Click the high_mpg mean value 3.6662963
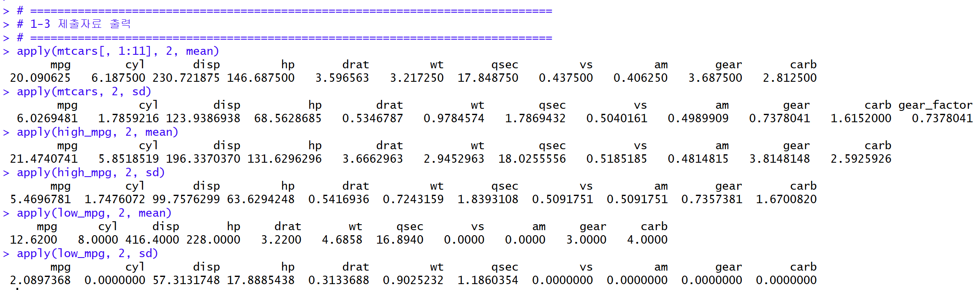This screenshot has height=290, width=980. (x=373, y=159)
